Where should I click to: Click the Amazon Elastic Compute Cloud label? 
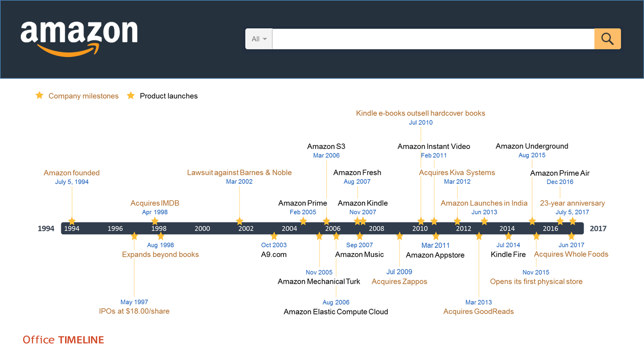(x=336, y=312)
